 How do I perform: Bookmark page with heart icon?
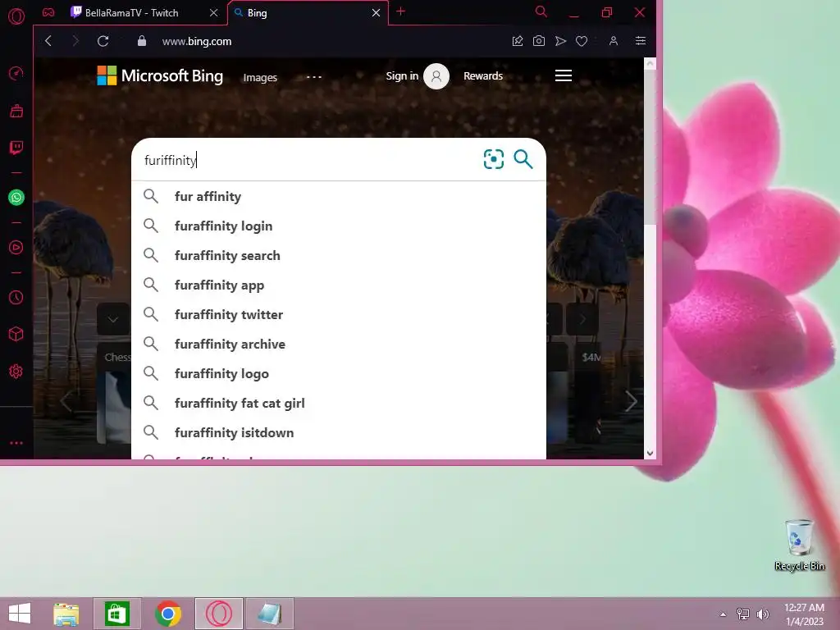coord(582,41)
